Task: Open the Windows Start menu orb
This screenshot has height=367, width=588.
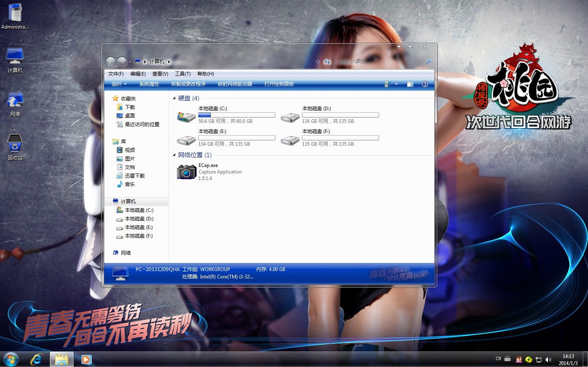Action: click(11, 360)
